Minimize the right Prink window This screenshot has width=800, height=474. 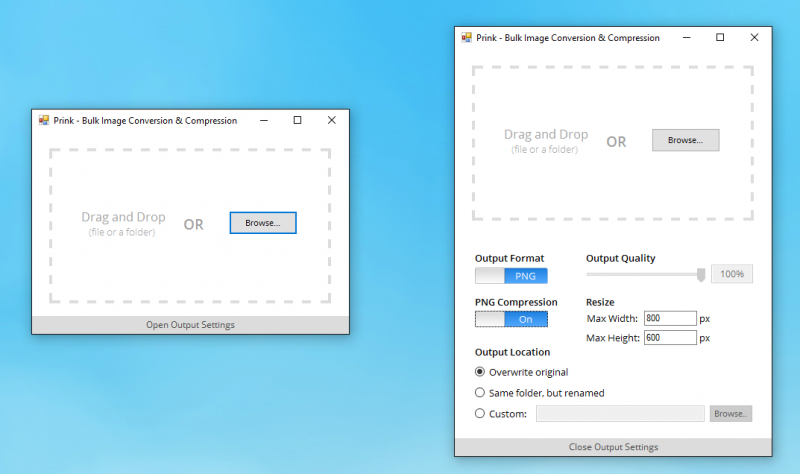click(687, 38)
